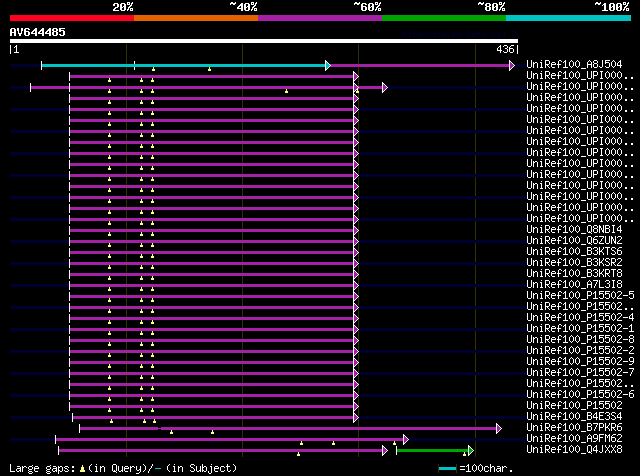Select the query end position '436'
640x476 pixels.
(x=505, y=49)
